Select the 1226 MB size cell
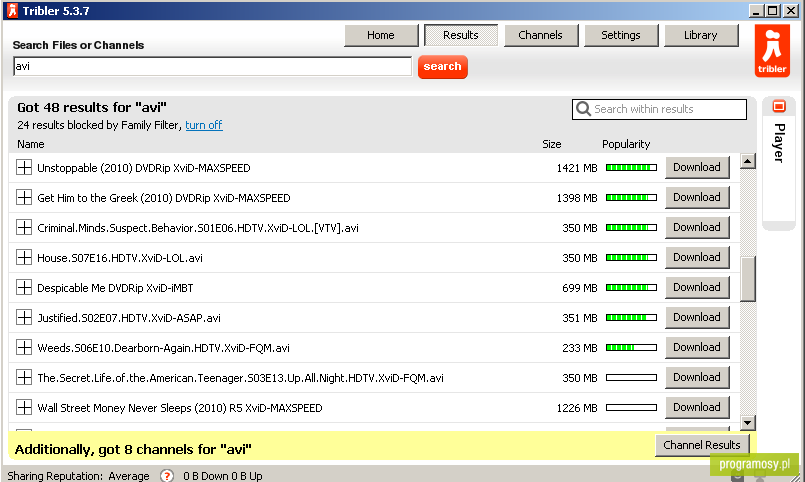The width and height of the screenshot is (805, 482). 577,408
